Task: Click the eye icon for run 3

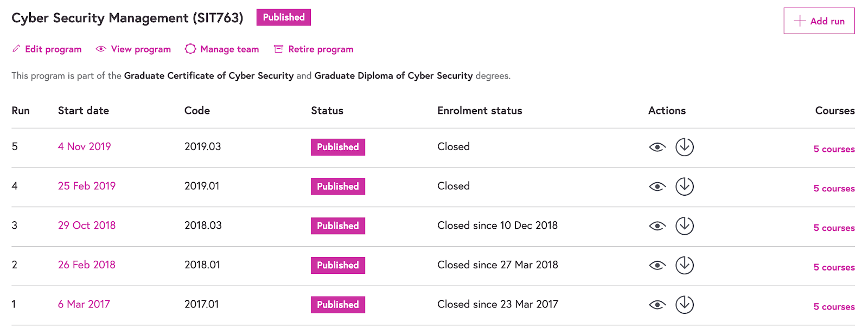Action: coord(657,226)
